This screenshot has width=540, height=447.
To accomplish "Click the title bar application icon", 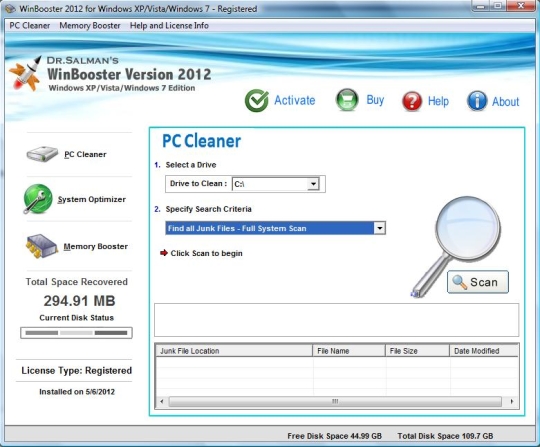I will [10, 8].
